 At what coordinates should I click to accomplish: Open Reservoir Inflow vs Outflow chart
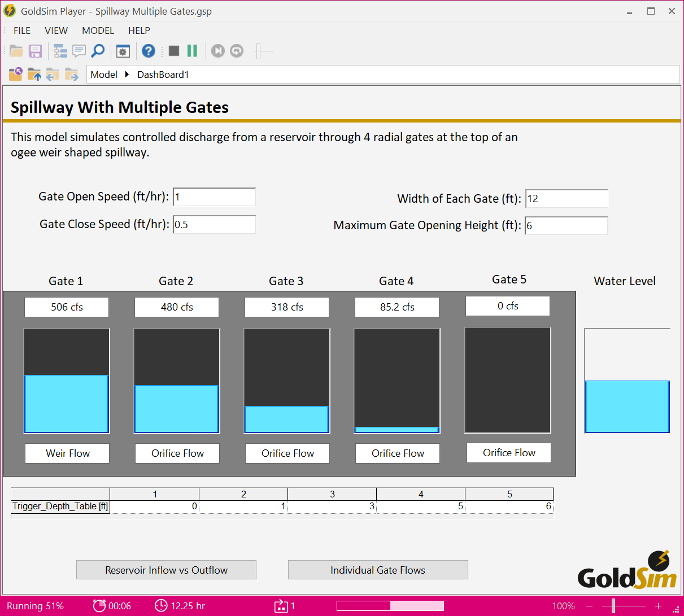click(x=166, y=570)
